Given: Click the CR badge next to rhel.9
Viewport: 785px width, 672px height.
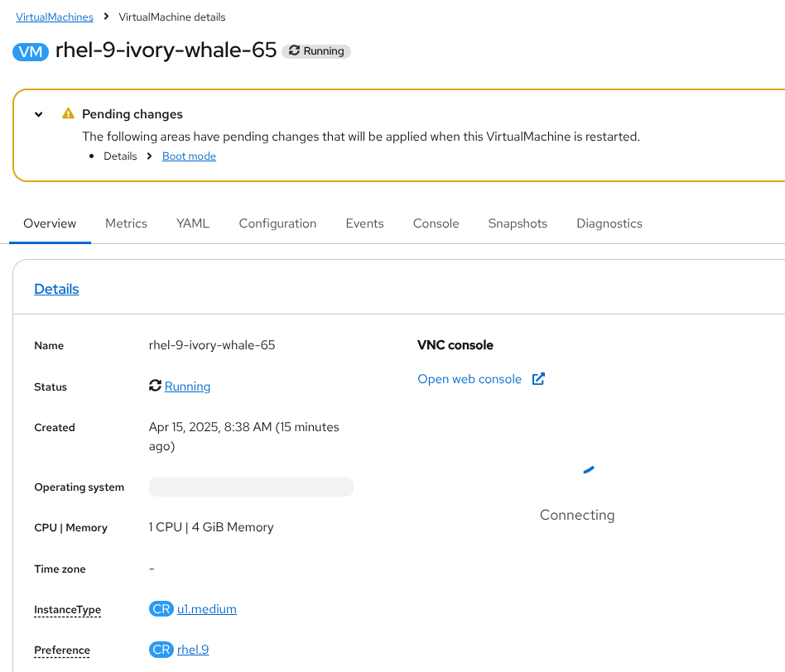Looking at the screenshot, I should click(x=161, y=650).
